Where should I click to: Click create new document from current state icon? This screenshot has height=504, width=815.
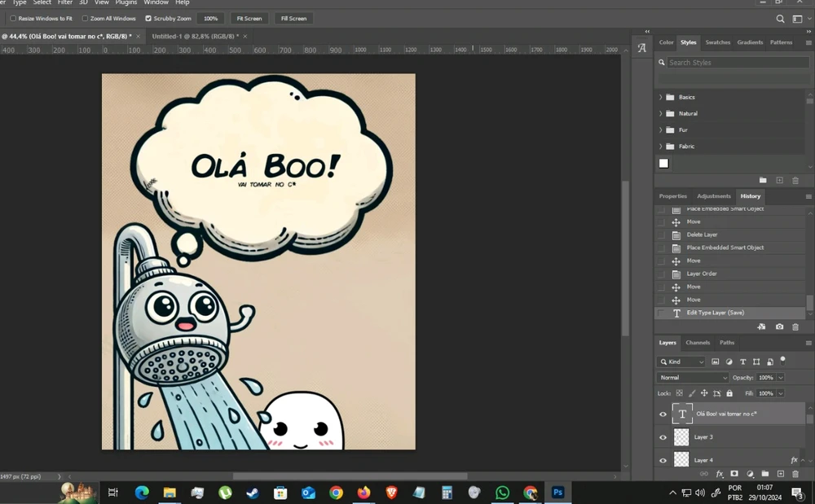(761, 327)
